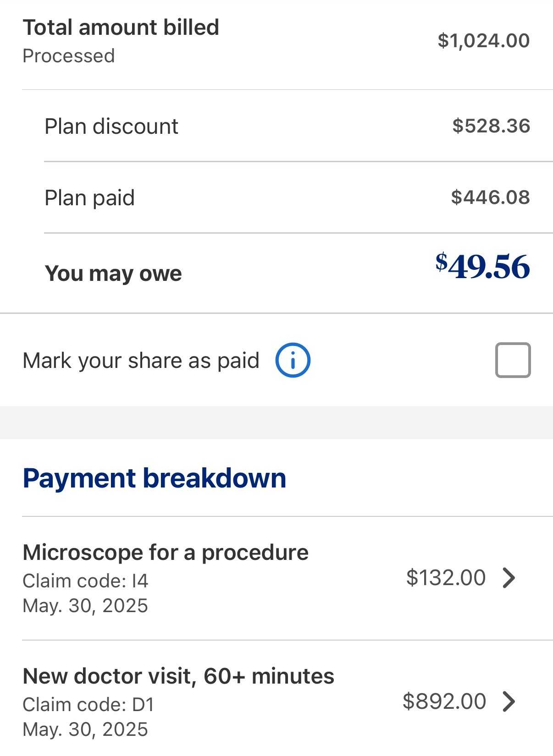
Task: Tap Mark your share as paid text
Action: pos(141,361)
